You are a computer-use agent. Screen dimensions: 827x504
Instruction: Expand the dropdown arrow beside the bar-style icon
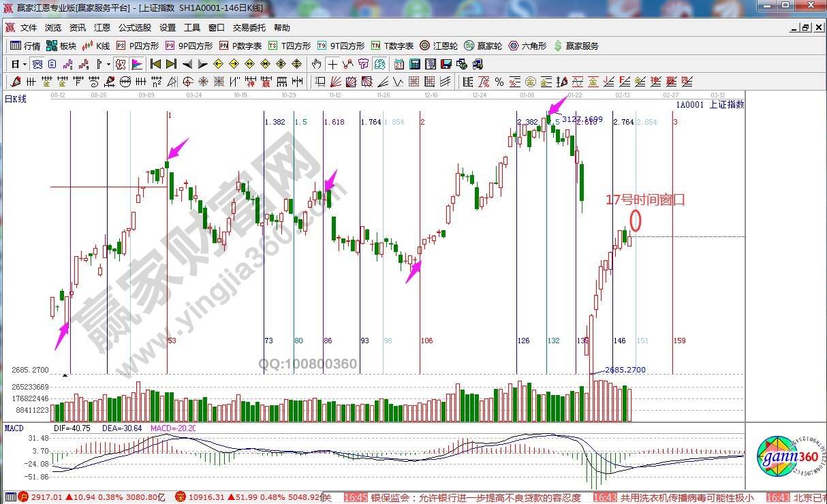click(x=108, y=64)
